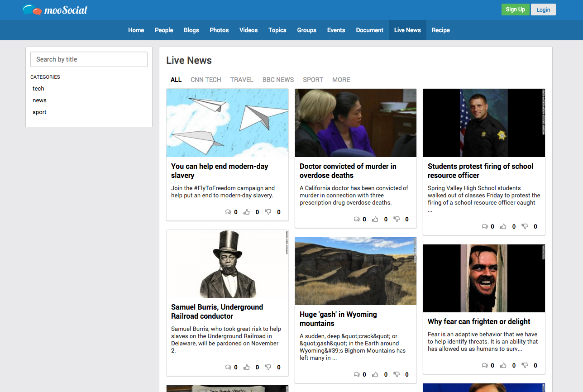Like the Why fear can frighten article

[x=503, y=365]
